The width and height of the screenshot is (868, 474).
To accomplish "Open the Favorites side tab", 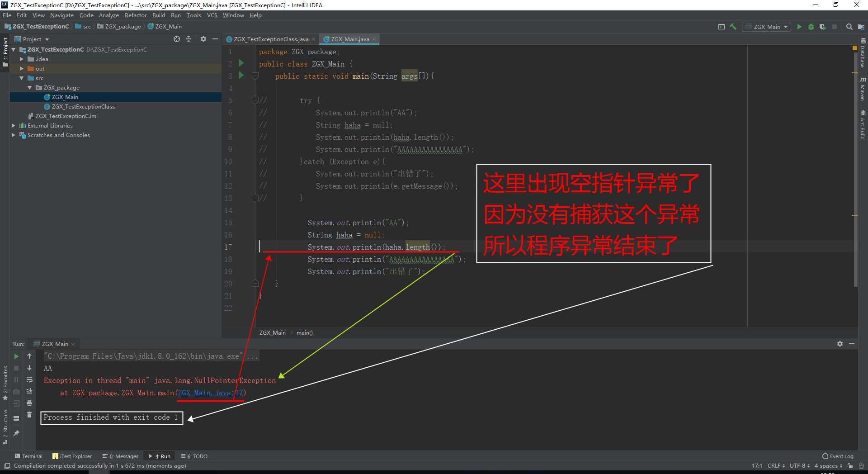I will pyautogui.click(x=5, y=384).
